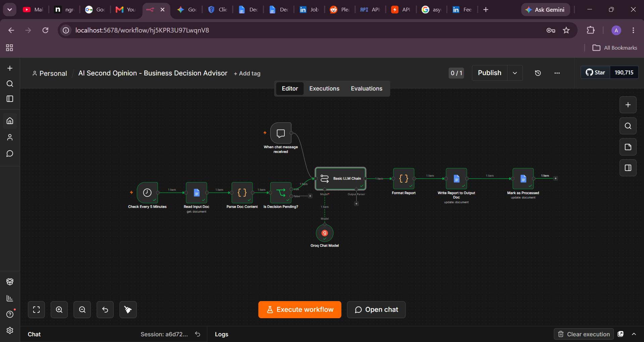Open search in the left sidebar
The height and width of the screenshot is (342, 644).
pos(10,83)
